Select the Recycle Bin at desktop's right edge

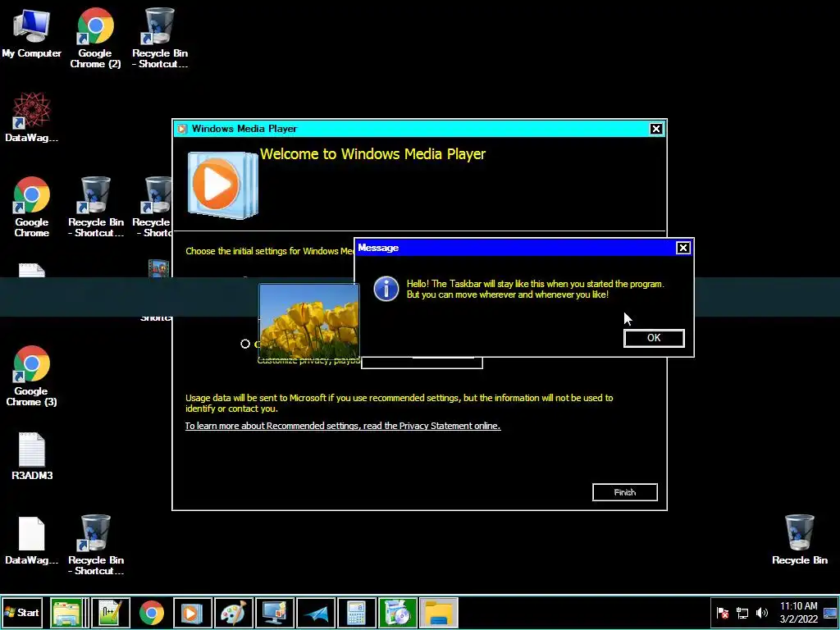[799, 540]
